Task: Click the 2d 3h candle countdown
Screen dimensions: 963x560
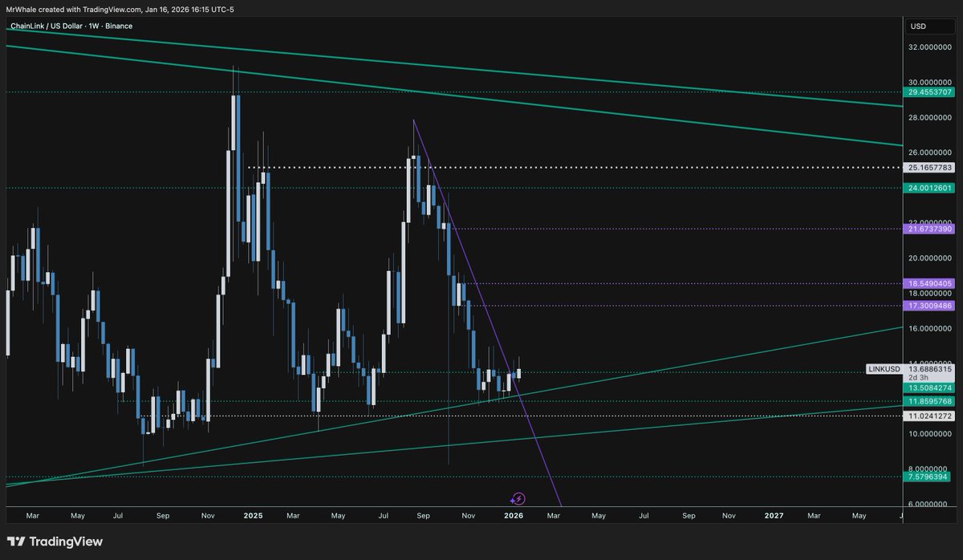Action: tap(917, 377)
